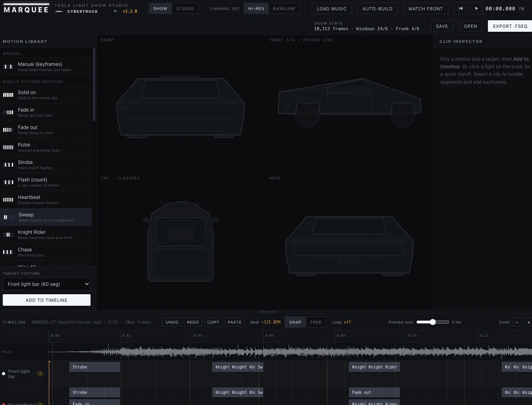
Task: Click ADD TO TIMELINE button
Action: (x=46, y=300)
